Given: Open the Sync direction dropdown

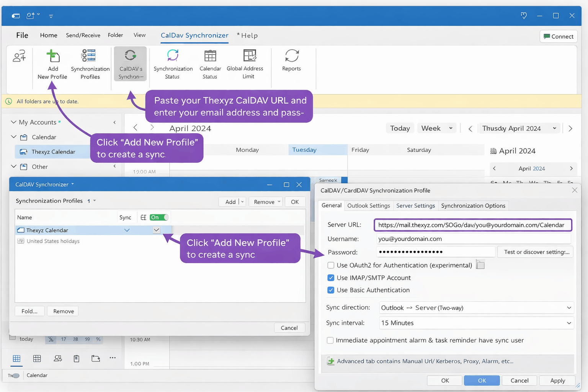Looking at the screenshot, I should click(476, 308).
